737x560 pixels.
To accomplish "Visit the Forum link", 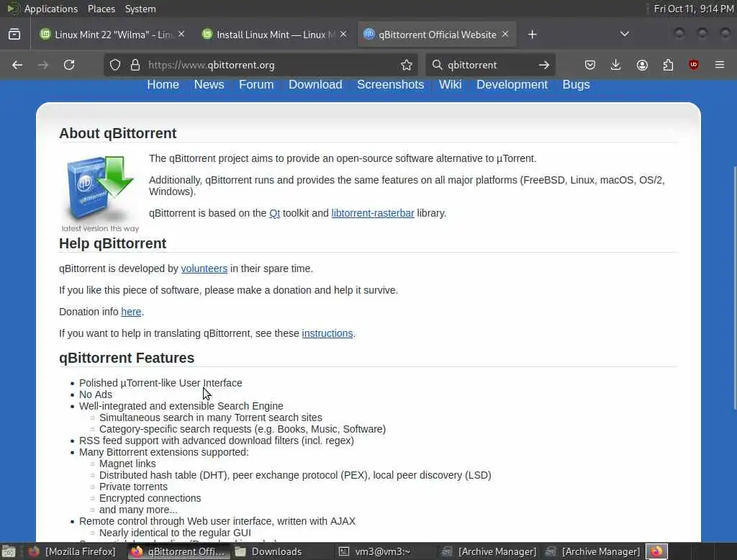I will tap(256, 85).
